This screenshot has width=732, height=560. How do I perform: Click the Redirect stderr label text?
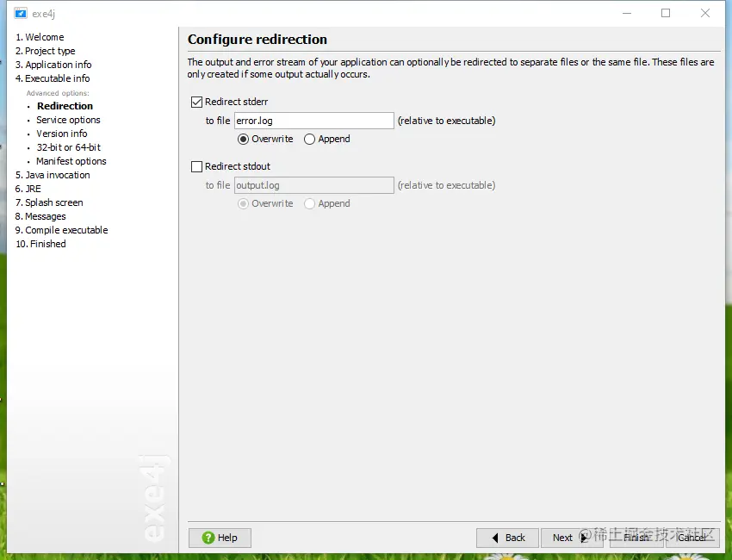tap(237, 102)
